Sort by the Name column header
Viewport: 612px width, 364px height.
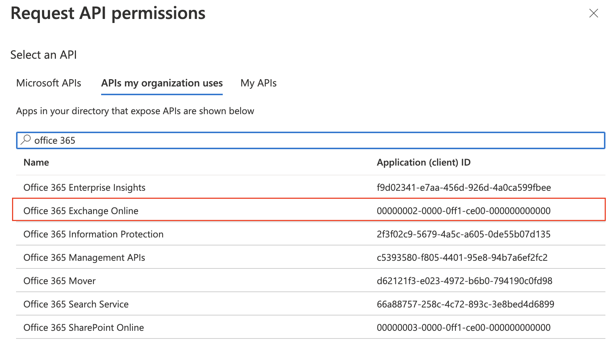[36, 162]
